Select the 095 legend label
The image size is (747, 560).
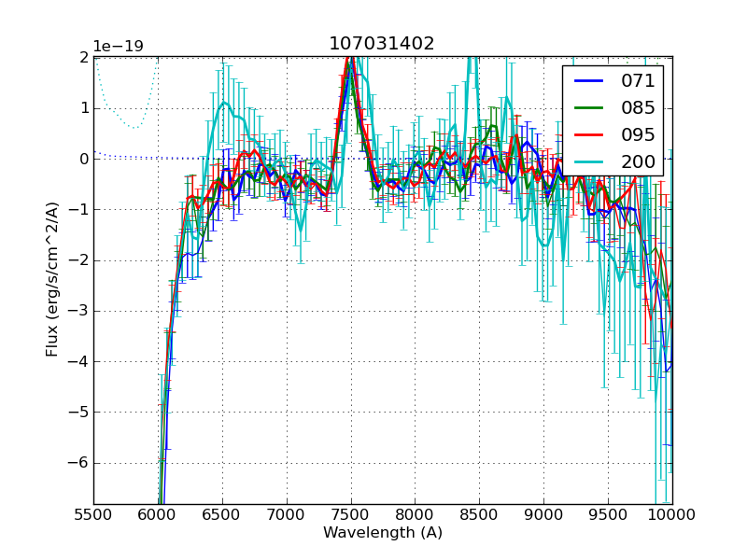coord(639,134)
